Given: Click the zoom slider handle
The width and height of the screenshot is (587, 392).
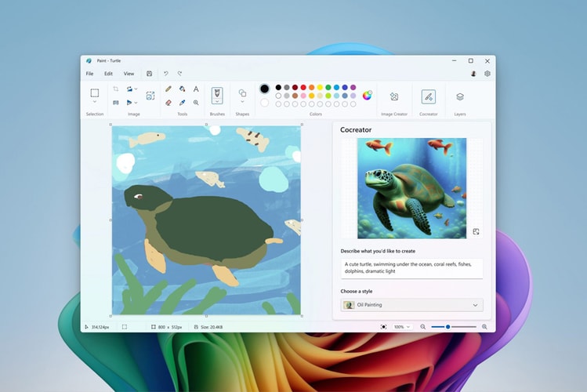Looking at the screenshot, I should point(447,327).
